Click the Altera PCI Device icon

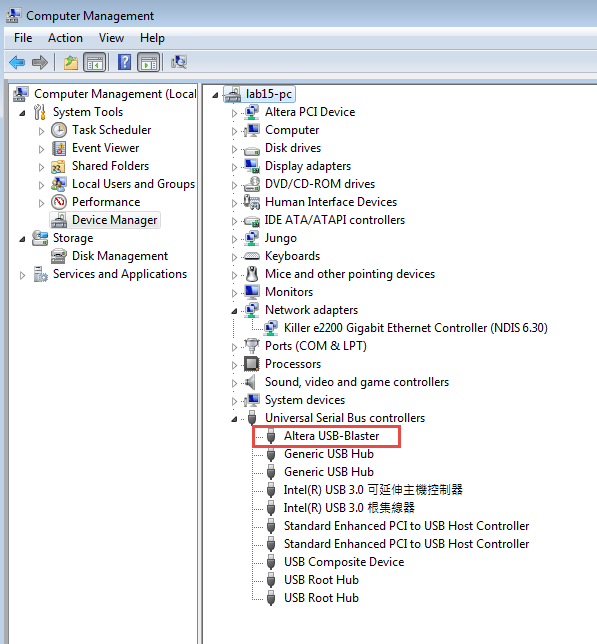click(x=251, y=112)
